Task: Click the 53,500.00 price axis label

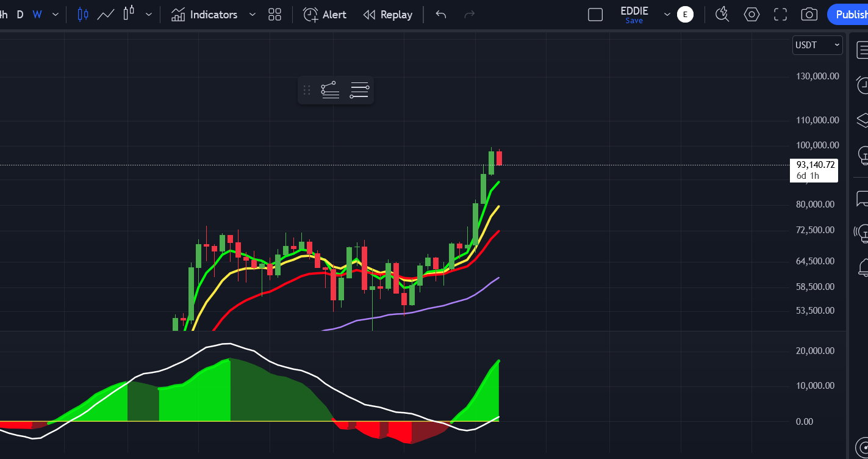Action: click(x=815, y=311)
